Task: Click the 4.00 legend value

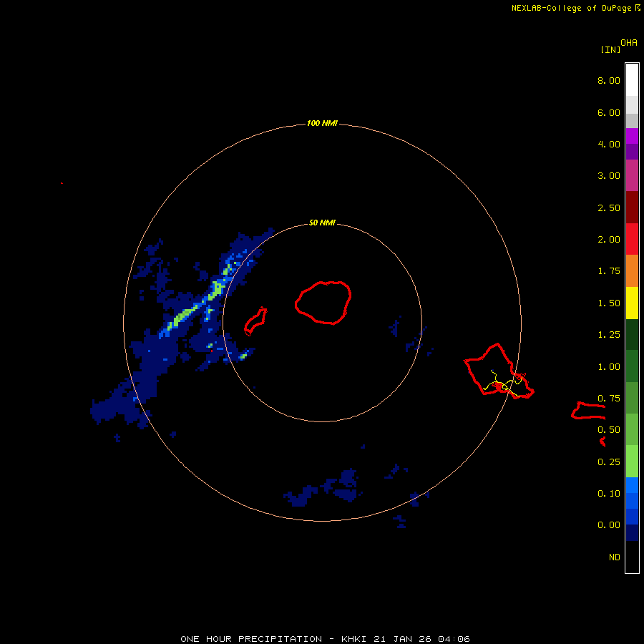Action: pyautogui.click(x=609, y=144)
